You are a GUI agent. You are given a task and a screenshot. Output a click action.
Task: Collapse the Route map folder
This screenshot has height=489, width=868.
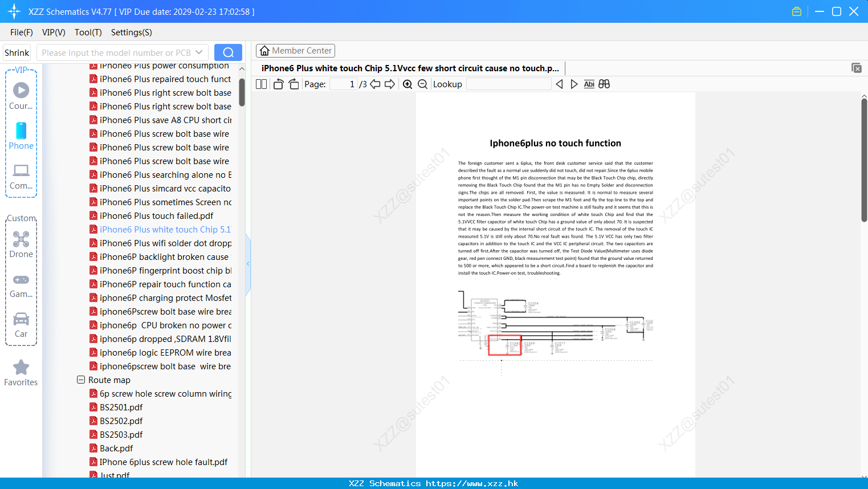pyautogui.click(x=81, y=380)
